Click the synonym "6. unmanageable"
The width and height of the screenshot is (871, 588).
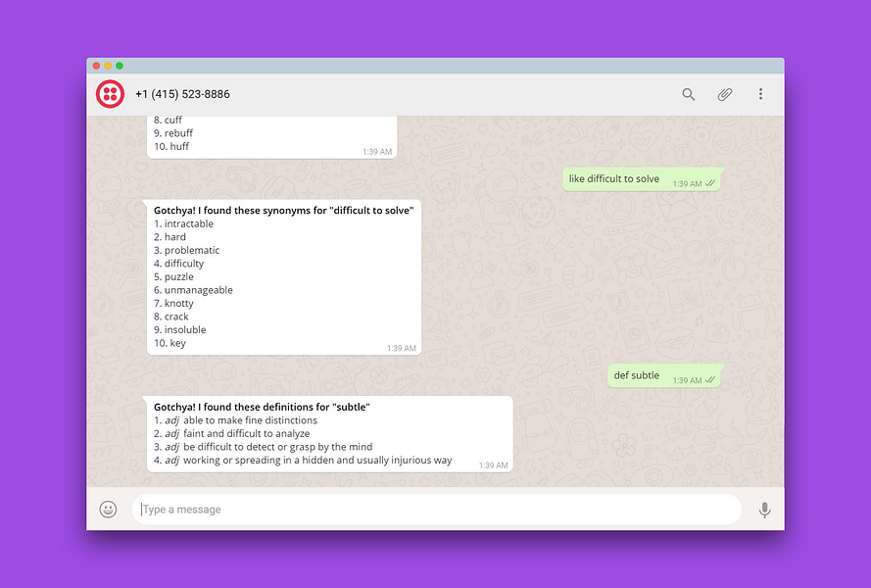pyautogui.click(x=193, y=290)
